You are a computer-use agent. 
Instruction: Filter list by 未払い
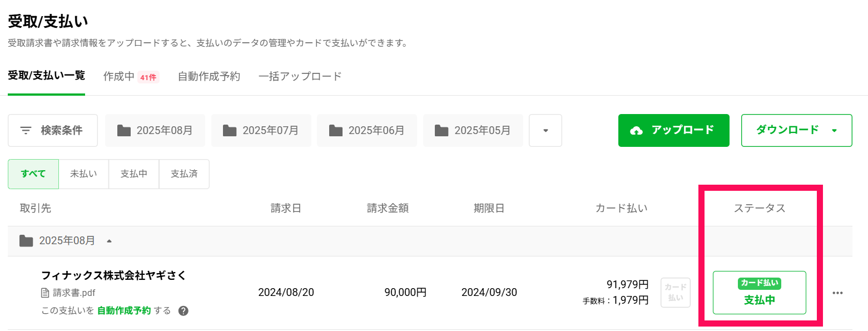83,174
